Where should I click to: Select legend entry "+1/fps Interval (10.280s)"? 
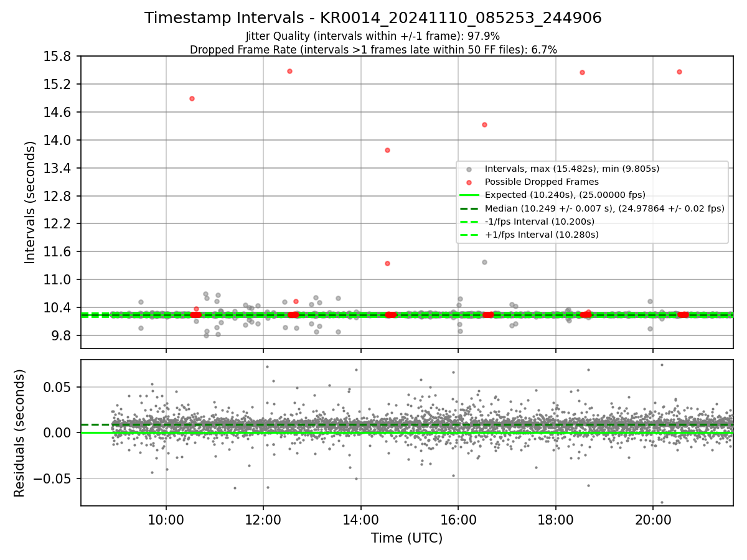(542, 235)
